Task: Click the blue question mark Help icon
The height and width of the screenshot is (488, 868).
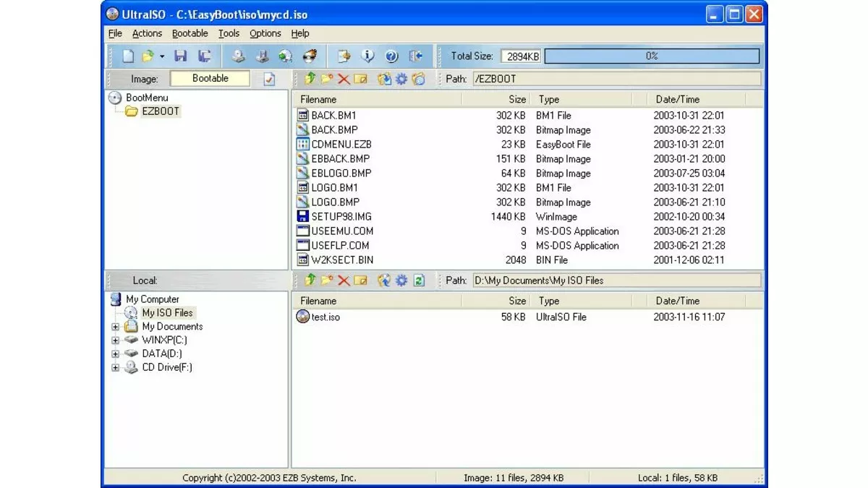Action: (x=391, y=56)
